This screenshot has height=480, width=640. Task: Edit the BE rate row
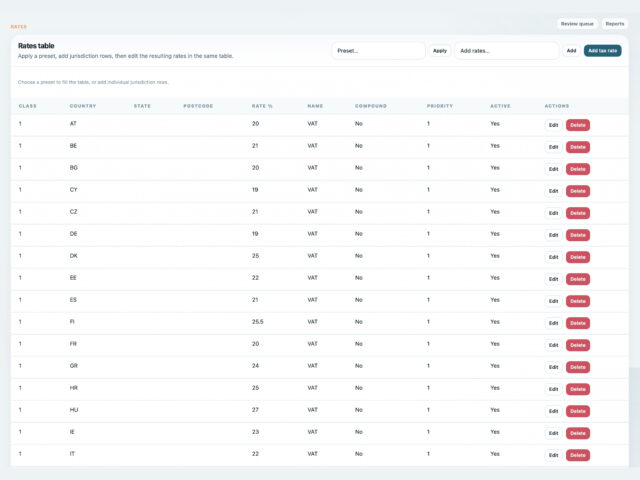coord(553,147)
